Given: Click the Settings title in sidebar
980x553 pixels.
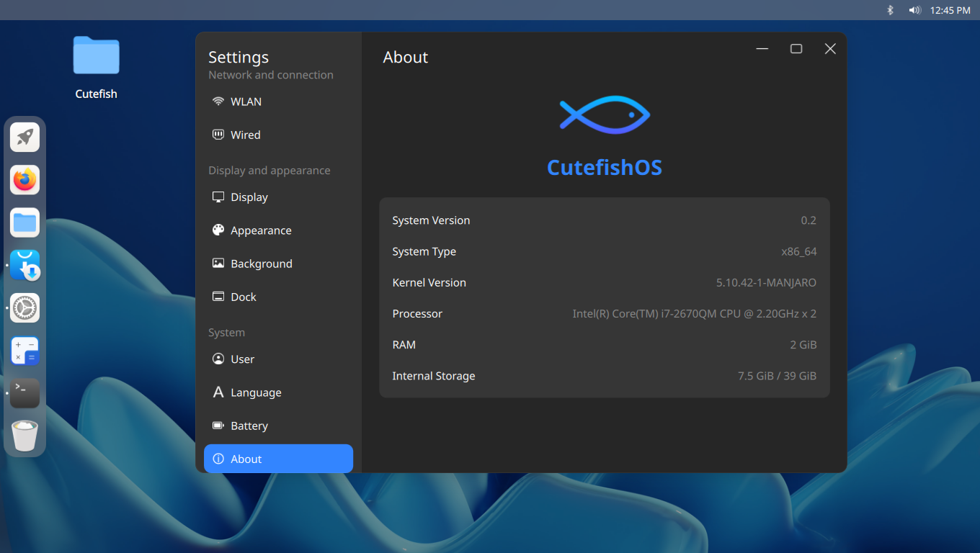Looking at the screenshot, I should click(239, 57).
